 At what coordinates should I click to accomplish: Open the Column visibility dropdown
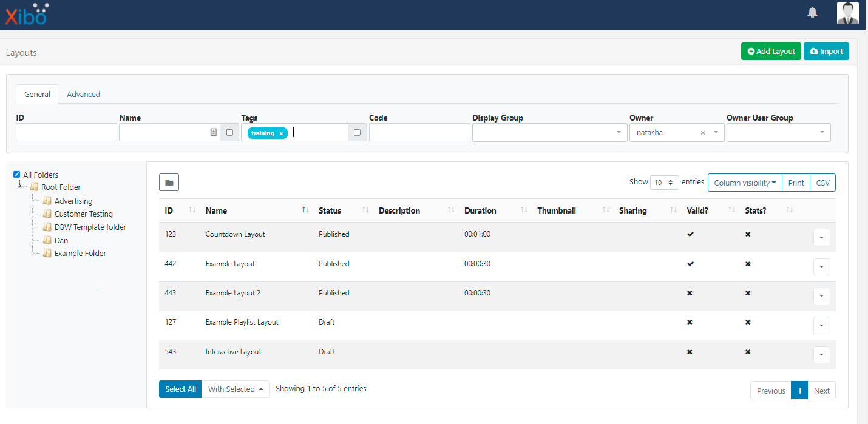[744, 183]
